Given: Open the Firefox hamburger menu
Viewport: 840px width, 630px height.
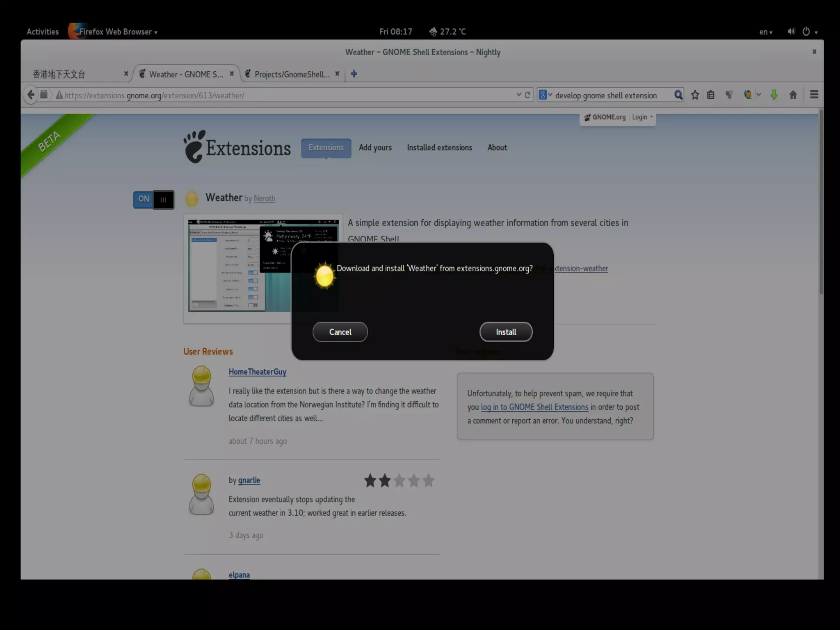Looking at the screenshot, I should coord(814,95).
